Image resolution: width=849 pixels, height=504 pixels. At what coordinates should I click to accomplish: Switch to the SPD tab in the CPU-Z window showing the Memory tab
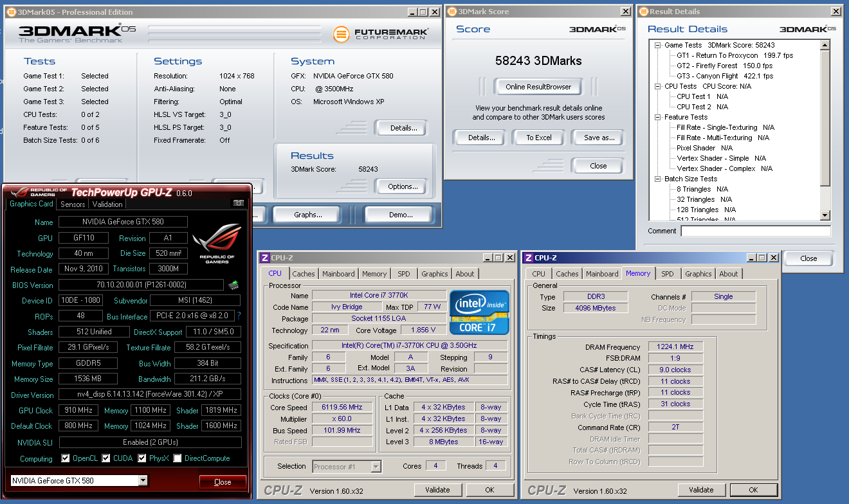(668, 274)
